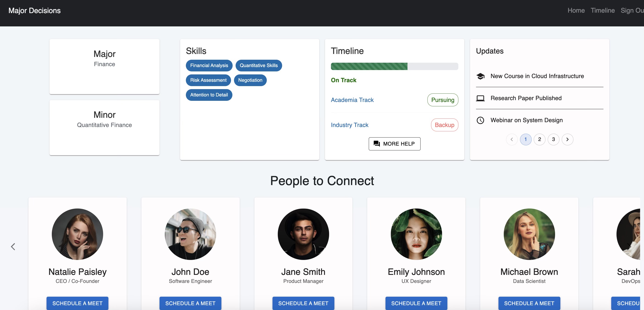Open the Academia Track link
Viewport: 644px width, 310px height.
[x=352, y=100]
